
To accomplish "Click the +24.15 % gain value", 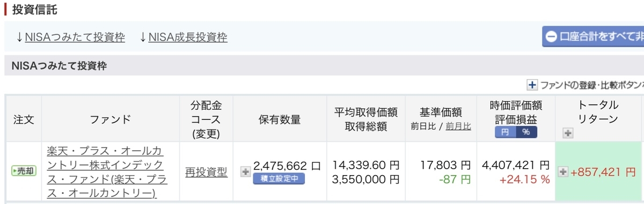I will coord(524,180).
